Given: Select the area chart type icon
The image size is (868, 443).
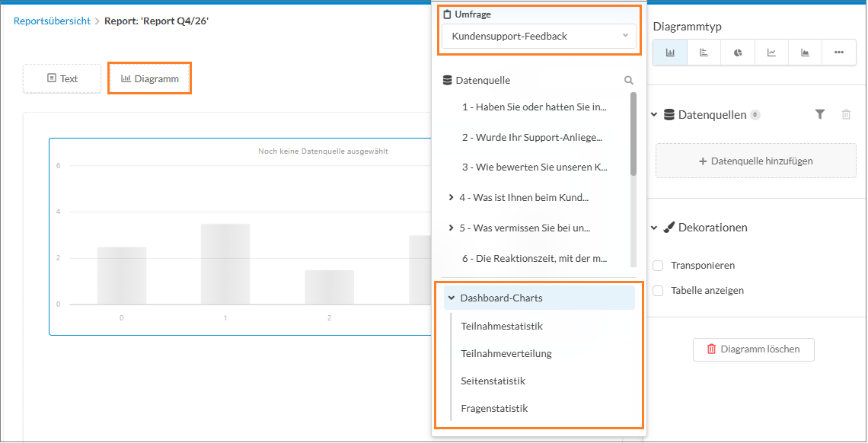Looking at the screenshot, I should pyautogui.click(x=805, y=53).
